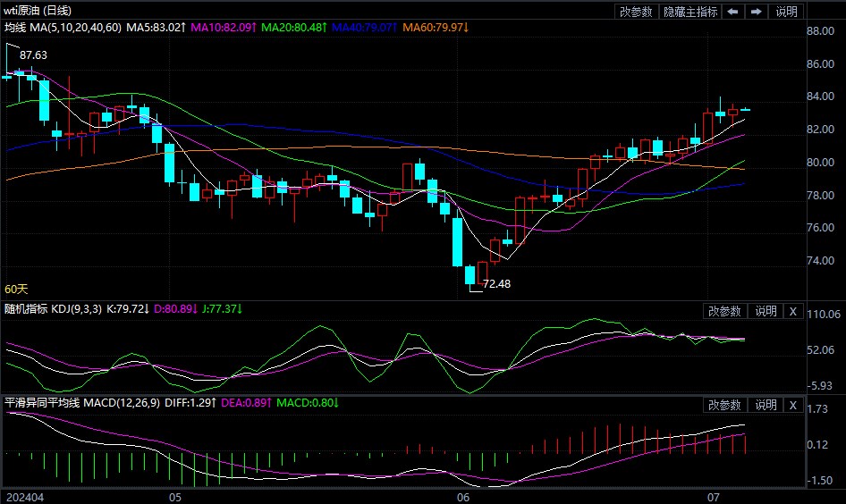The image size is (846, 504).
Task: Click the orange MA60:79.97 legend label
Action: (x=436, y=28)
